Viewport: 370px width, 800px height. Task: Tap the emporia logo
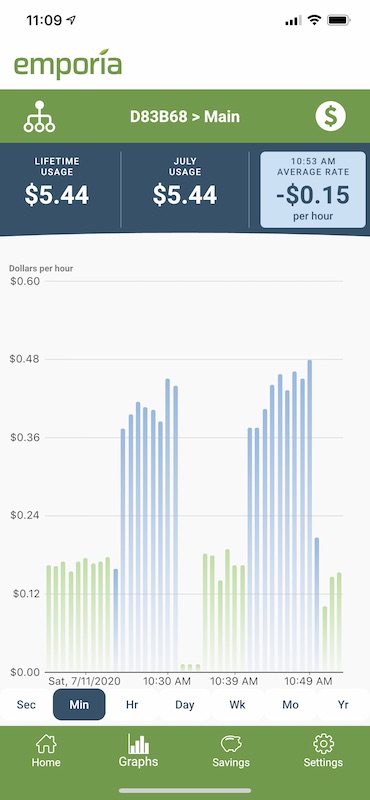pos(68,64)
